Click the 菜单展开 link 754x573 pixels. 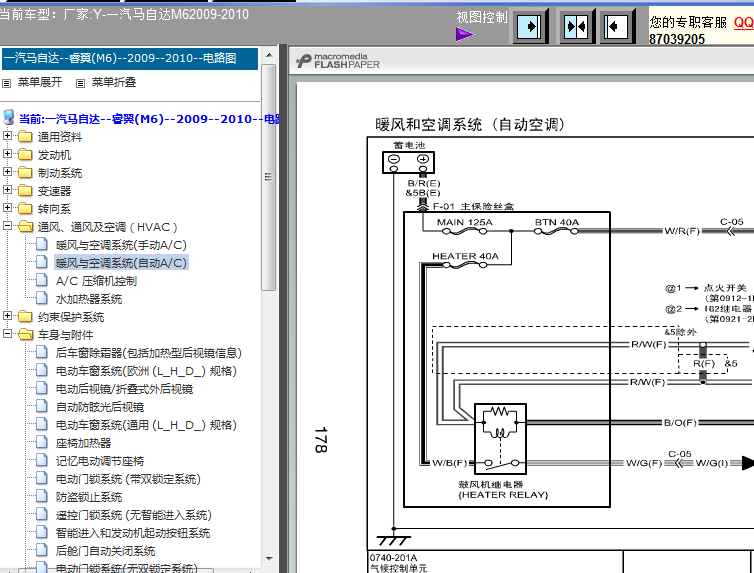point(40,82)
